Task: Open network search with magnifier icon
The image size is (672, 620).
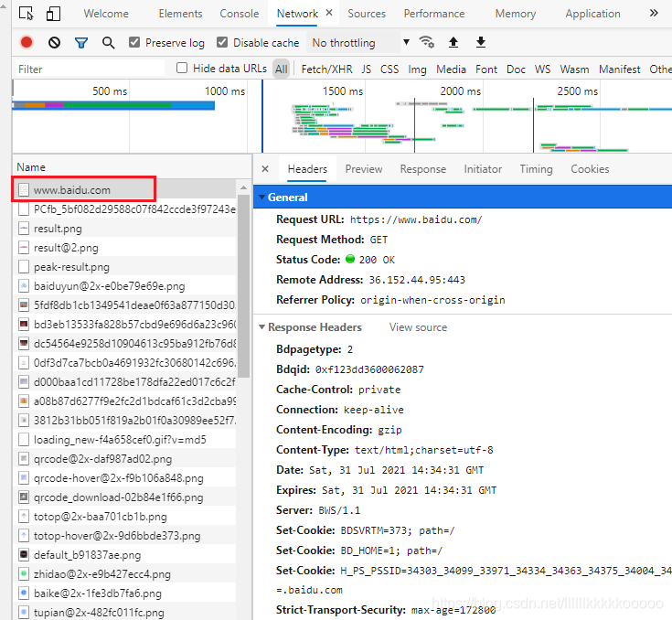Action: click(x=109, y=42)
